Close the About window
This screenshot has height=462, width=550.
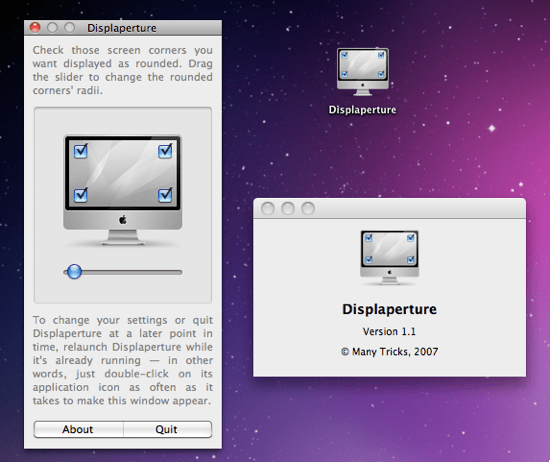[268, 208]
